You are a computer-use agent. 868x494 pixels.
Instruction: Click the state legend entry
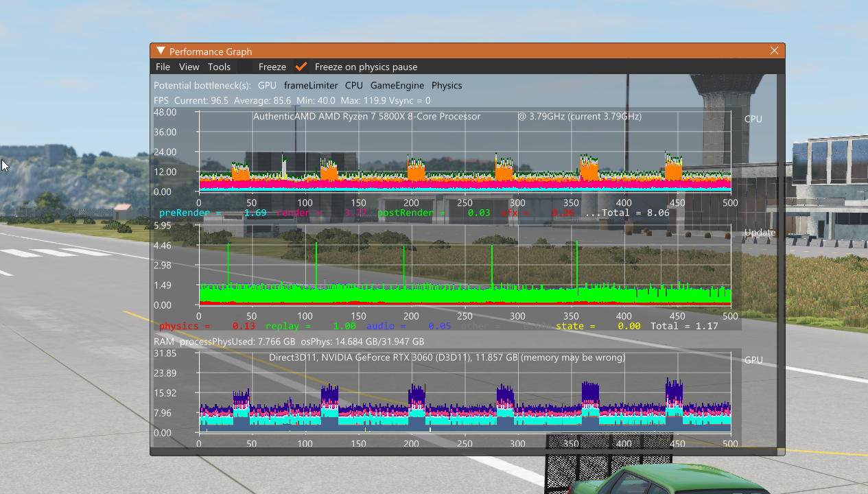pos(598,326)
